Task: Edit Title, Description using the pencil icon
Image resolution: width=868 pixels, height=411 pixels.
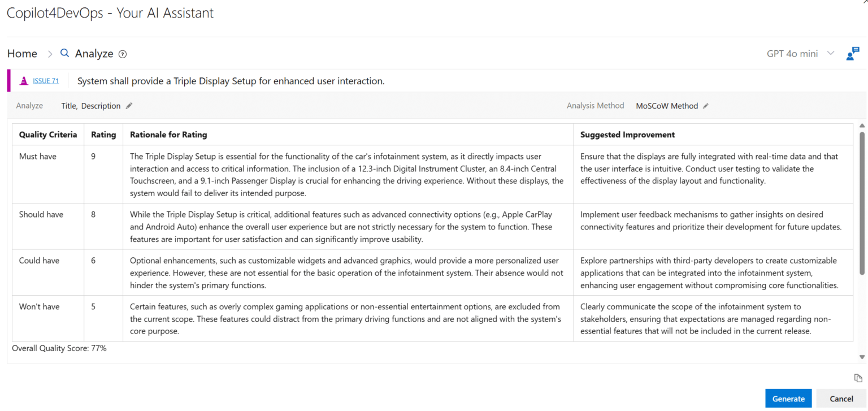Action: click(x=129, y=105)
